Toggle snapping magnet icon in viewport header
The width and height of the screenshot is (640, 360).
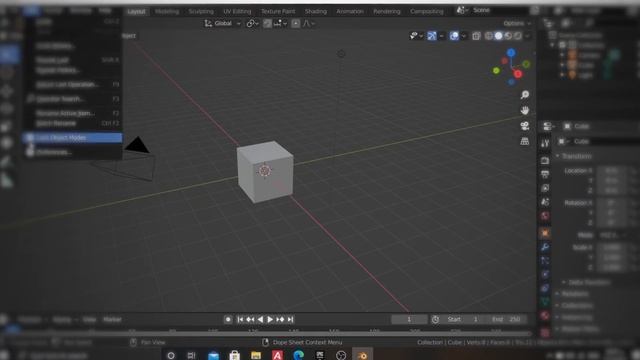pyautogui.click(x=267, y=24)
